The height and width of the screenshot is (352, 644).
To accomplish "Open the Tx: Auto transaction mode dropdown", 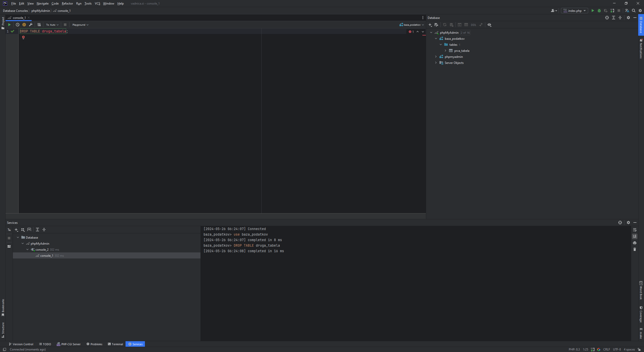I will (x=52, y=25).
